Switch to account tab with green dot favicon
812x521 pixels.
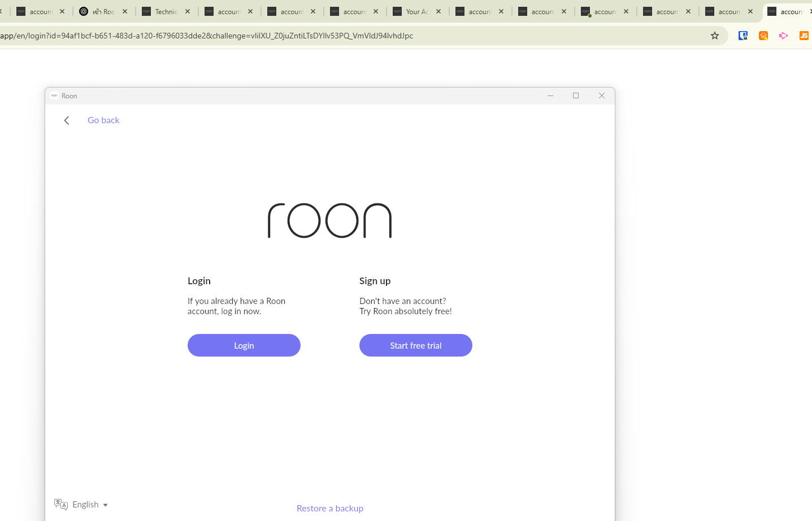click(x=605, y=11)
